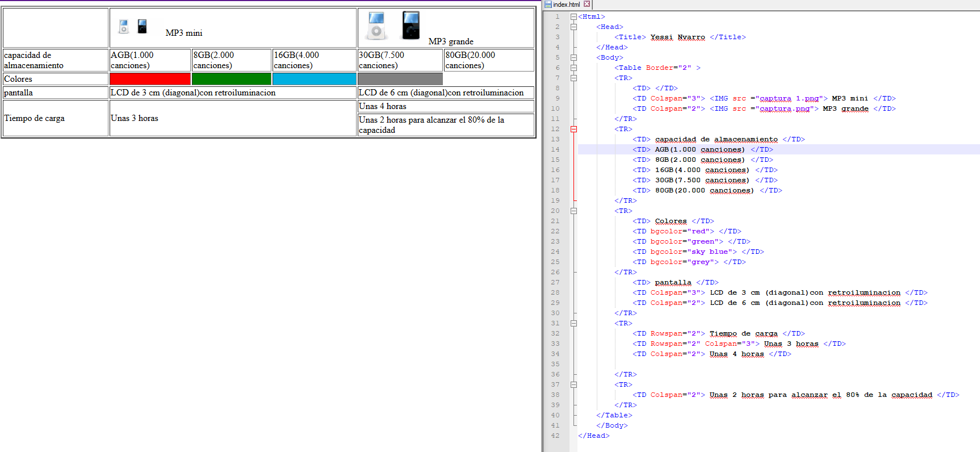Click line number 14 in the editor margin
This screenshot has height=452, width=980.
(x=555, y=150)
